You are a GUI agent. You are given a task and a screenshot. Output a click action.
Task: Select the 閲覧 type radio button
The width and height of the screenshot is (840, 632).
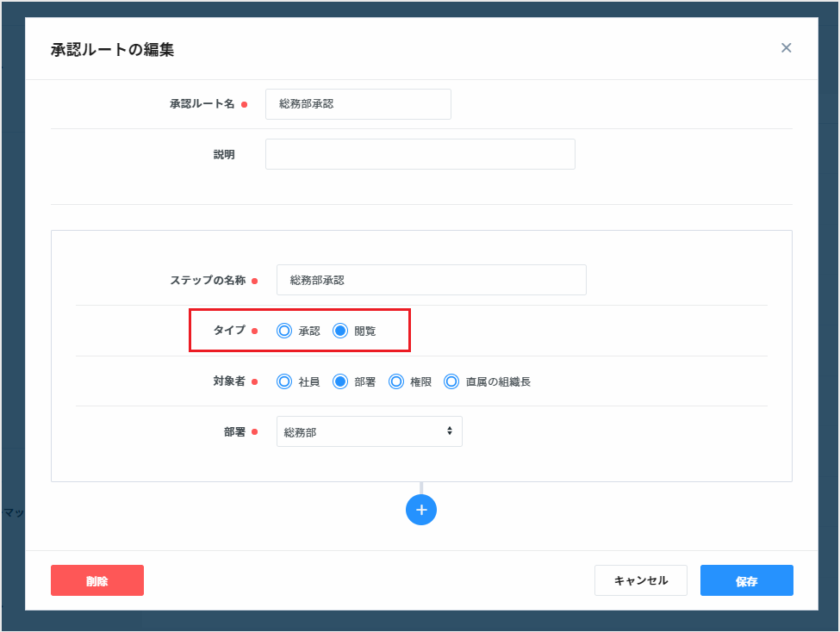pos(340,331)
